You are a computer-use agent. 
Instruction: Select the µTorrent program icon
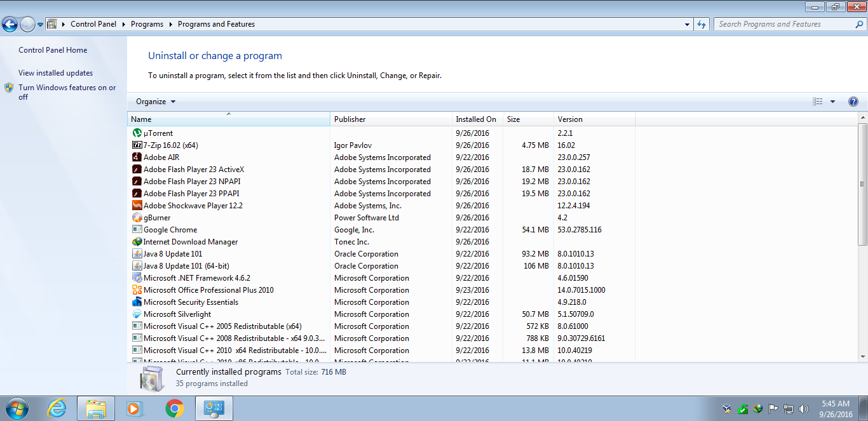[137, 133]
